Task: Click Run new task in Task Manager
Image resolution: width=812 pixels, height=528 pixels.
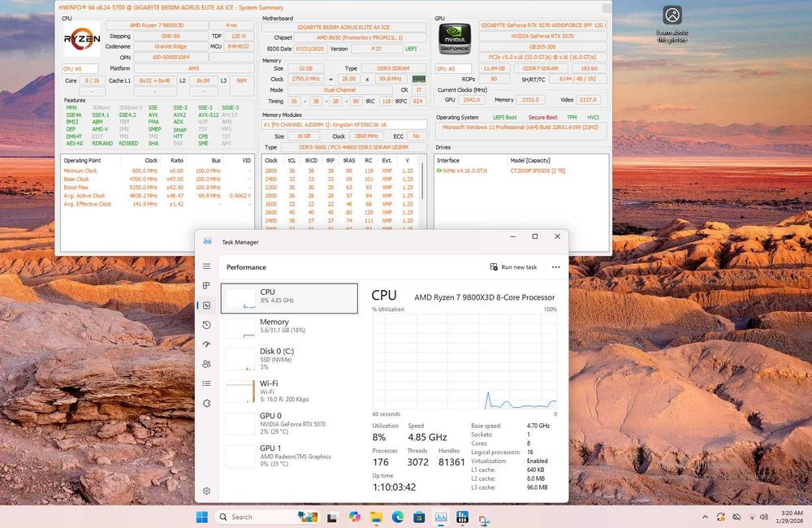Action: [x=513, y=267]
